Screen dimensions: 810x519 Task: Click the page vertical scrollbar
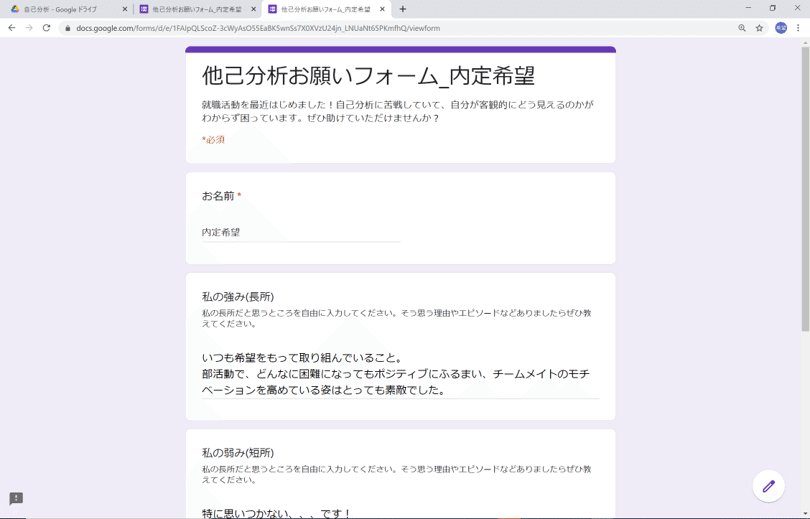pos(805,189)
